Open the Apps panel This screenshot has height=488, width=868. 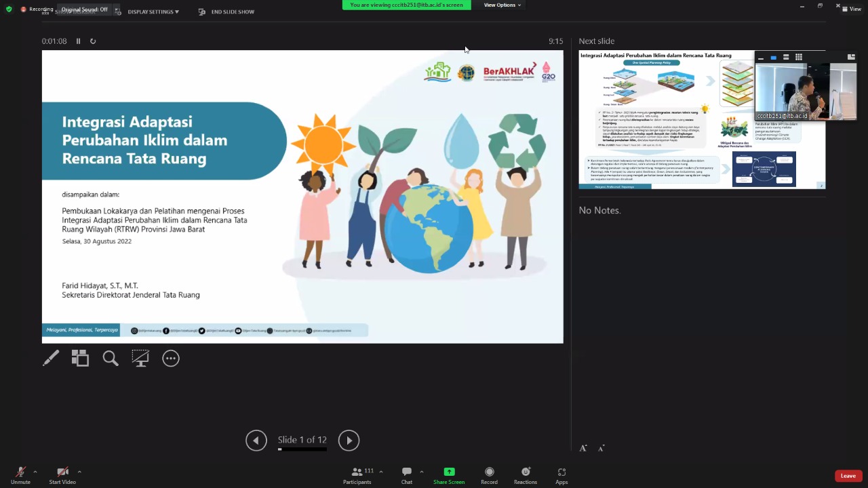(x=561, y=475)
